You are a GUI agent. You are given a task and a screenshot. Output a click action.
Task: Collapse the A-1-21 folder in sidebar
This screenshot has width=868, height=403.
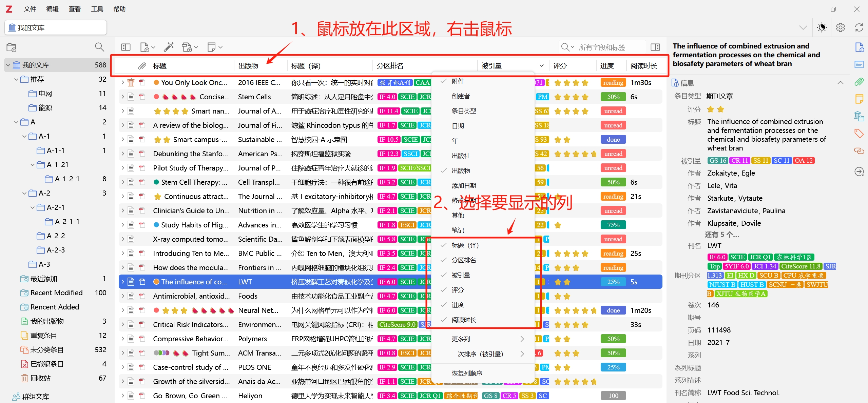32,164
